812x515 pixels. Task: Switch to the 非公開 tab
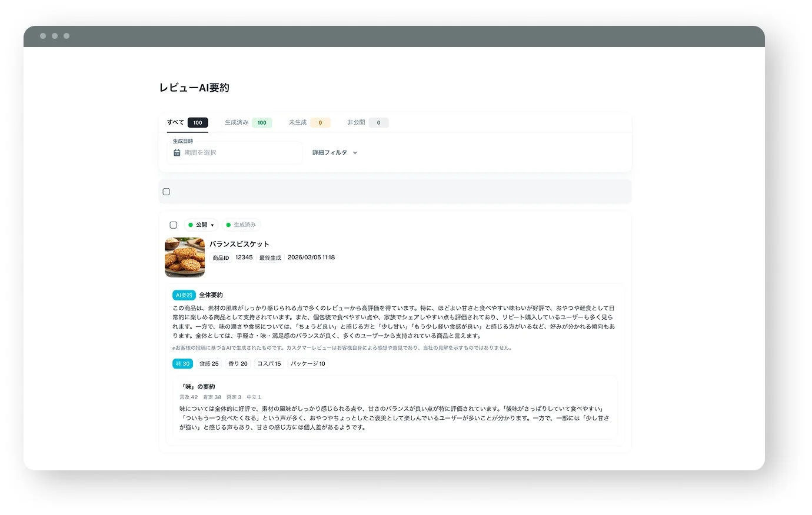click(x=357, y=122)
